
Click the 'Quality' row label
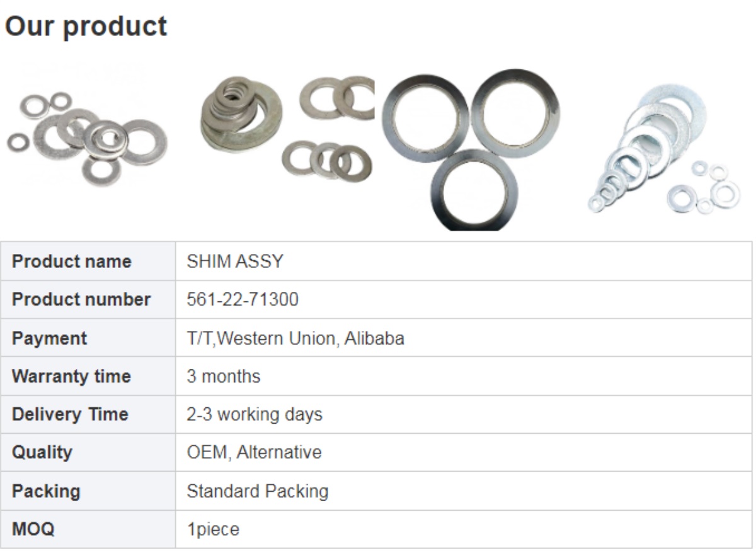coord(42,452)
